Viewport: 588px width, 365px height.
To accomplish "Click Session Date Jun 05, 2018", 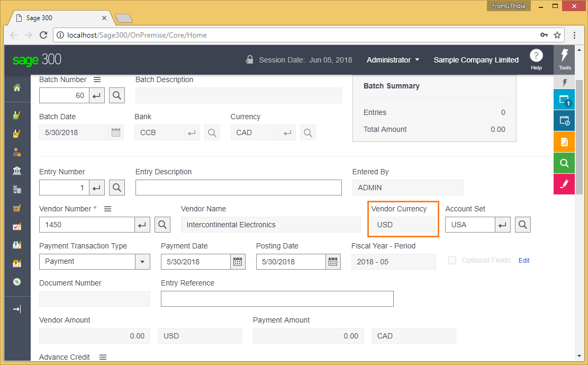I will coord(305,60).
